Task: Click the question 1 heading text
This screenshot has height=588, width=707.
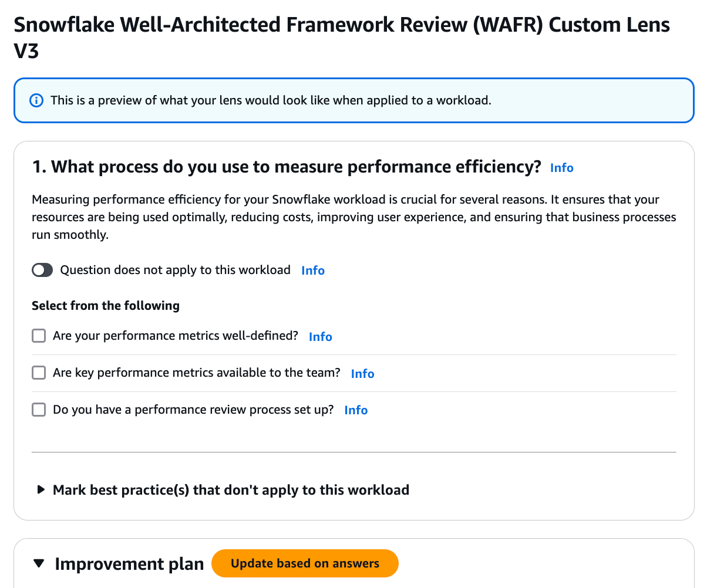Action: coord(286,167)
